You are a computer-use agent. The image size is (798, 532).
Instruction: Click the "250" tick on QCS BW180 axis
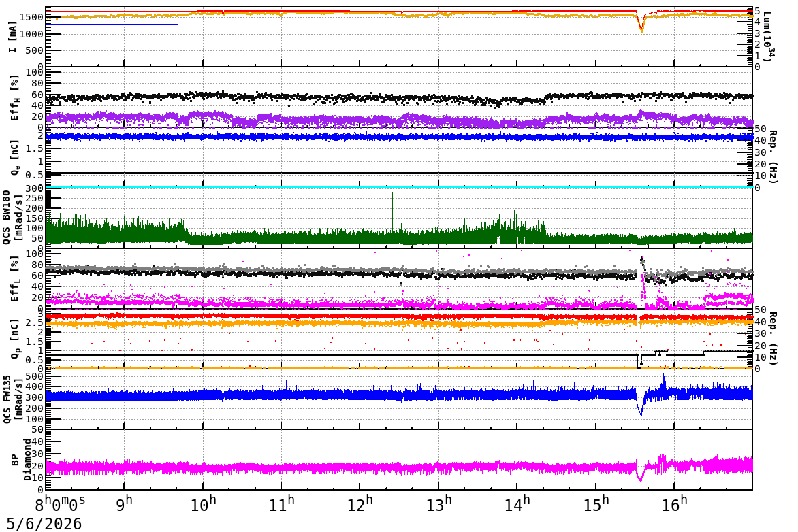coord(35,199)
